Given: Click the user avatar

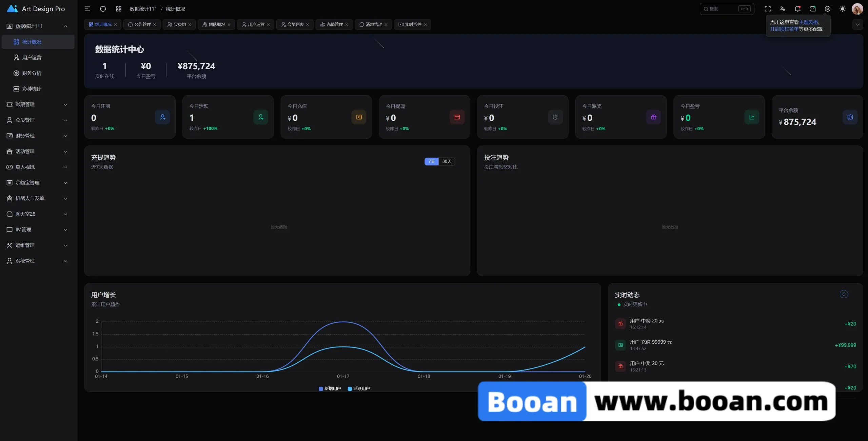Looking at the screenshot, I should click(x=857, y=9).
